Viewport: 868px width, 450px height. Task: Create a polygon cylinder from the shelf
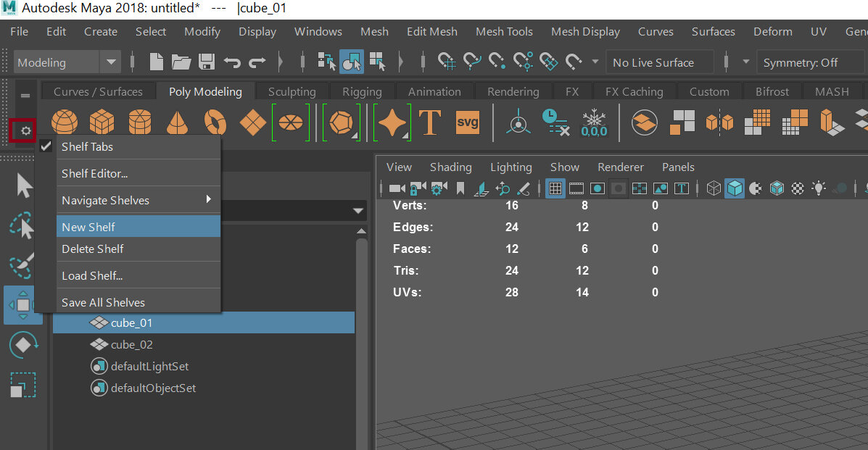(x=139, y=122)
